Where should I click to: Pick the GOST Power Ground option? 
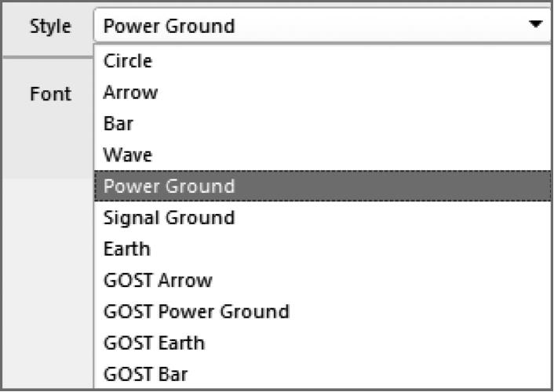click(x=196, y=312)
